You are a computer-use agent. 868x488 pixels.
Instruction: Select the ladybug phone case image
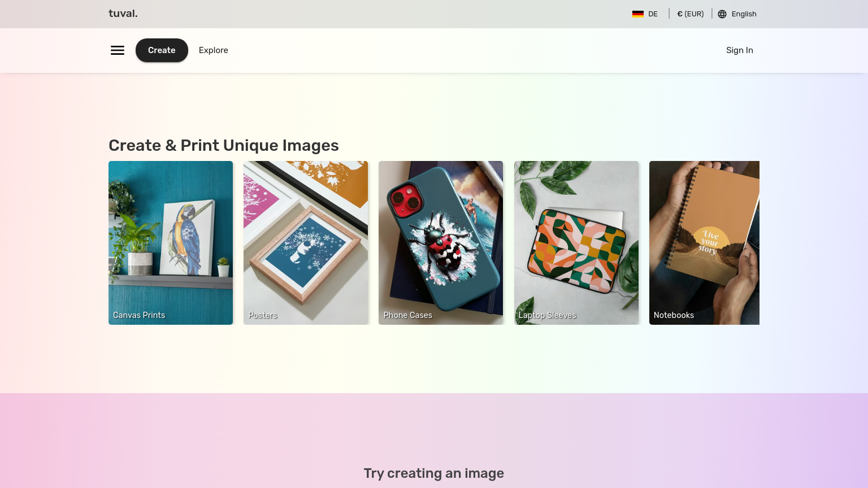click(x=441, y=237)
